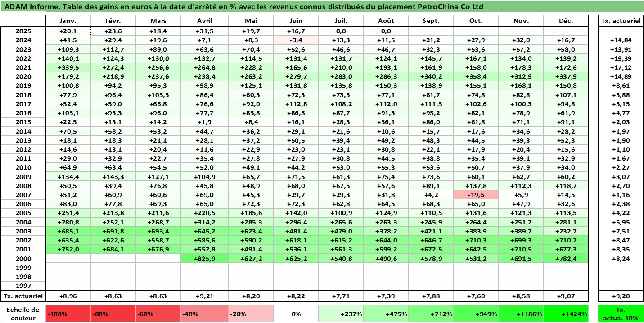
Task: Click the -40% legend swatch
Action: coord(204,314)
